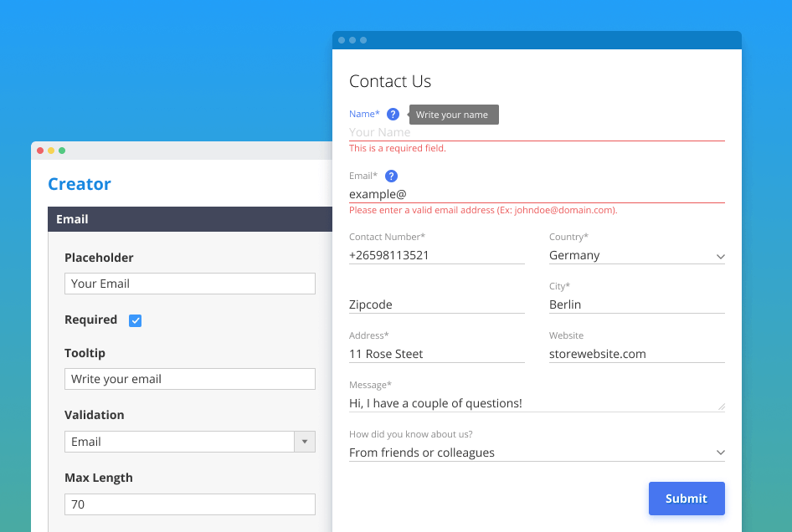The image size is (792, 532).
Task: Click the Contact Number field
Action: coord(436,256)
